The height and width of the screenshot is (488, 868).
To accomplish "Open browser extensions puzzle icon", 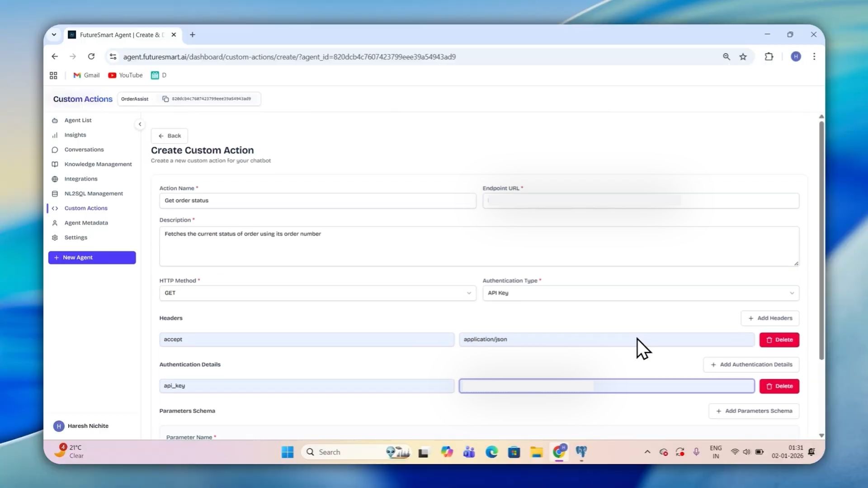I will pos(769,56).
